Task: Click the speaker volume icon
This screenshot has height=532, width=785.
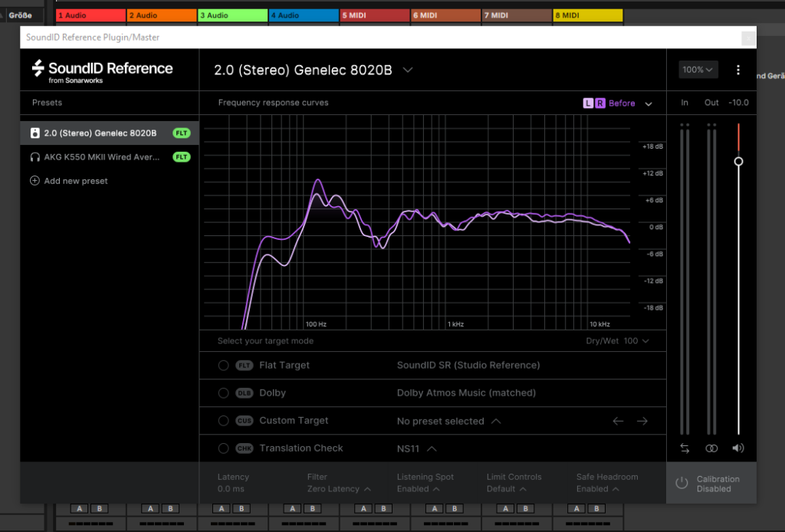Action: pos(738,448)
